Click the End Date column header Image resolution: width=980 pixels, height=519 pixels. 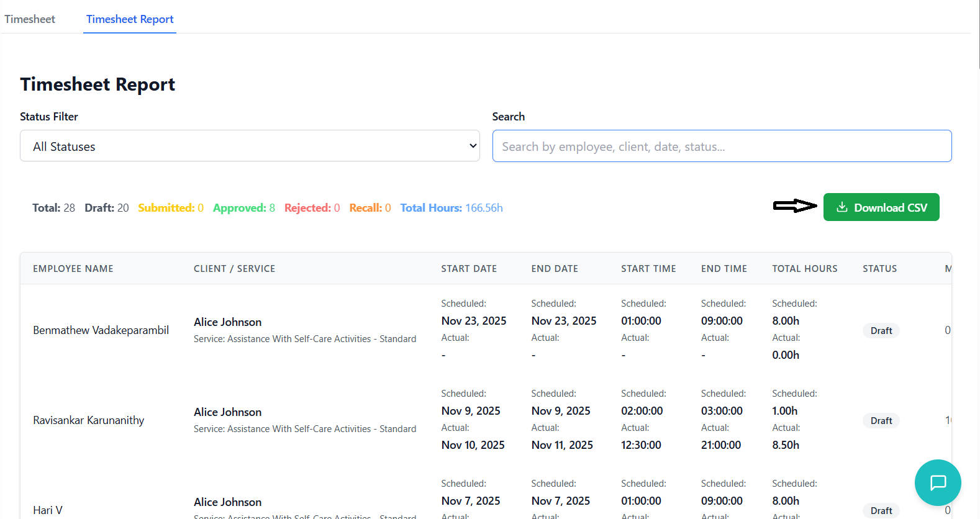tap(555, 269)
